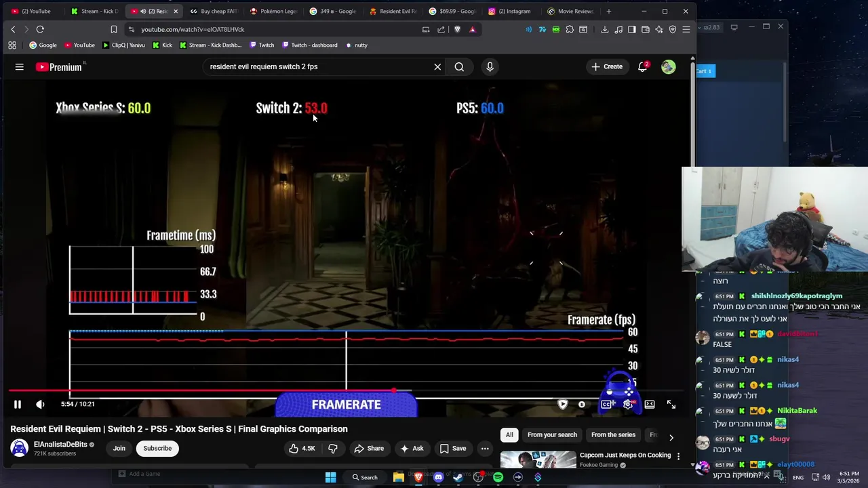Open the account avatar menu
The width and height of the screenshot is (868, 488).
click(x=669, y=66)
